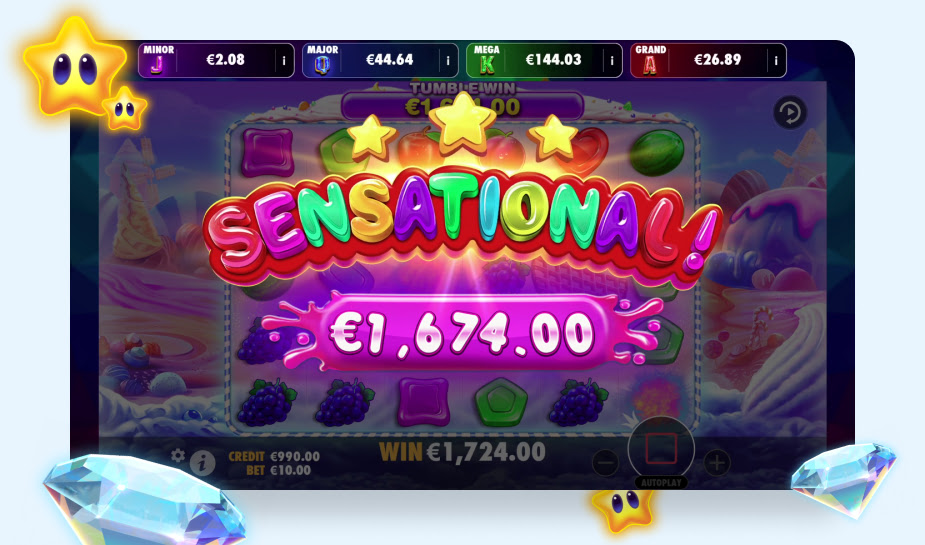Click the replay history icon
The width and height of the screenshot is (925, 545).
click(790, 112)
